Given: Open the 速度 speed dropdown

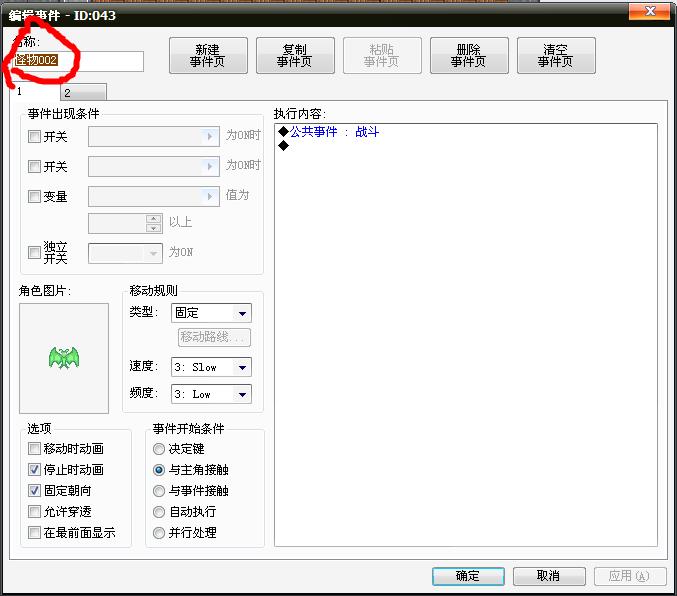Looking at the screenshot, I should coord(211,368).
